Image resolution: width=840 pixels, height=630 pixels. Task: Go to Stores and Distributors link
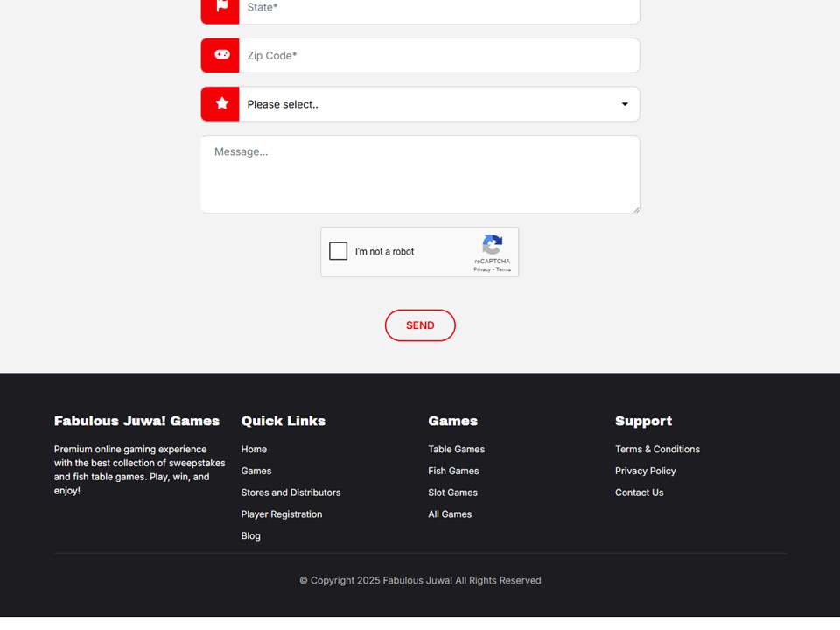(x=290, y=493)
